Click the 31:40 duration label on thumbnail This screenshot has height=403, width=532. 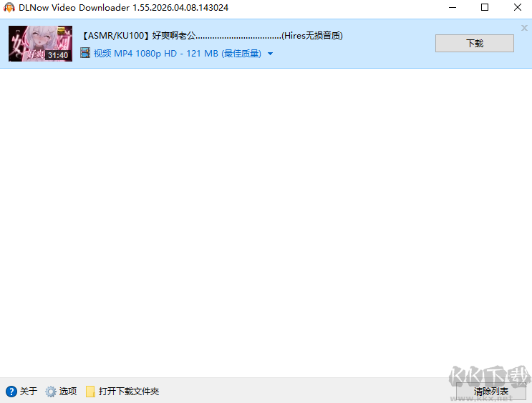pos(58,55)
